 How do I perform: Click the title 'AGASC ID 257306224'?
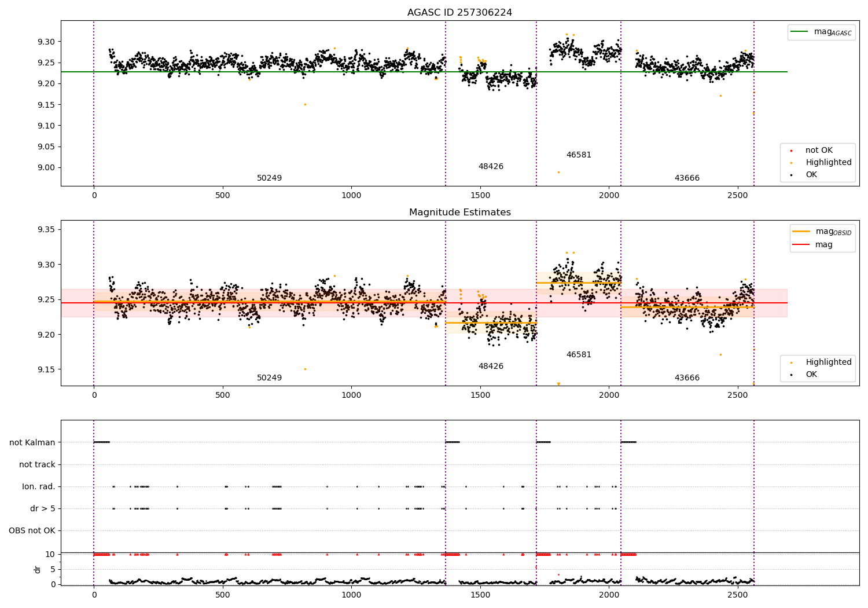point(459,13)
